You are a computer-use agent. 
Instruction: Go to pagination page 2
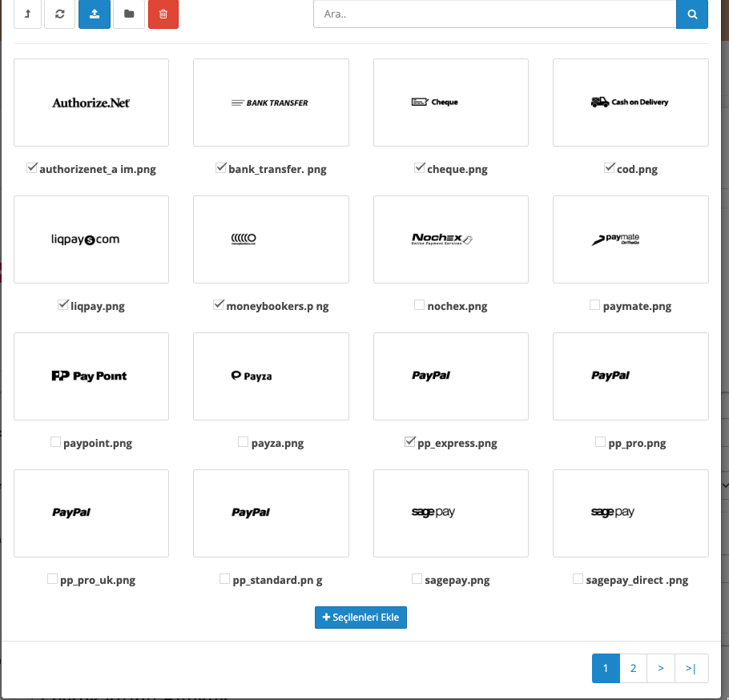(633, 668)
